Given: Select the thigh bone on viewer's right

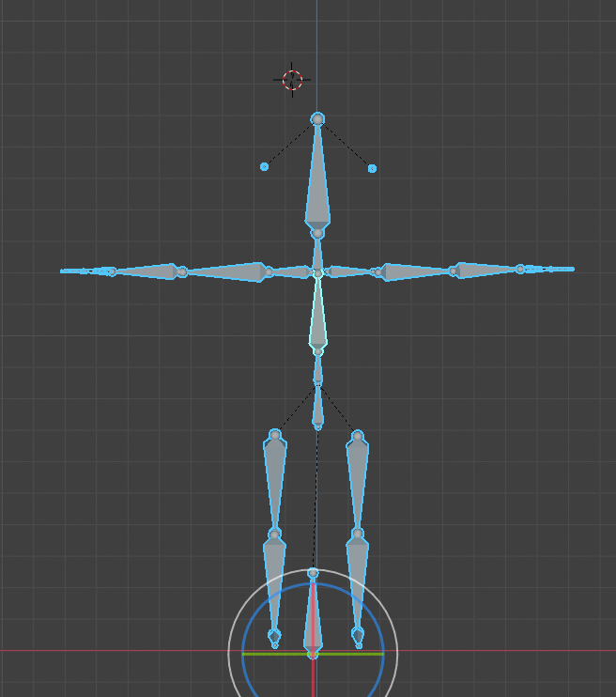Looking at the screenshot, I should tap(358, 482).
